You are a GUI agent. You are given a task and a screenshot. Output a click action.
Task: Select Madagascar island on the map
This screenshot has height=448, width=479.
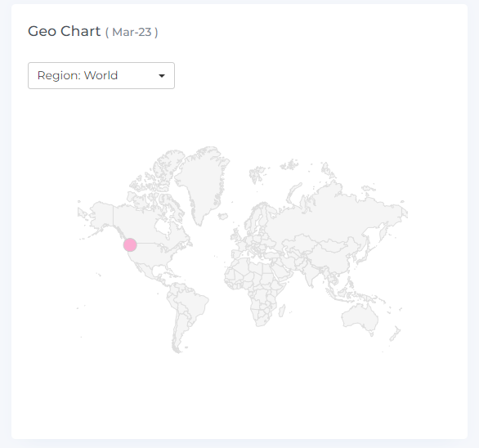(282, 311)
